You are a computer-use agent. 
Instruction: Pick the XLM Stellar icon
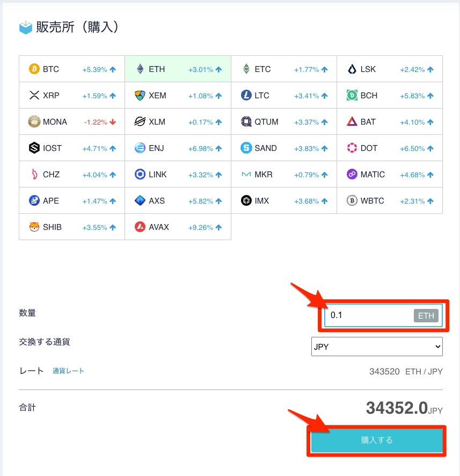140,121
